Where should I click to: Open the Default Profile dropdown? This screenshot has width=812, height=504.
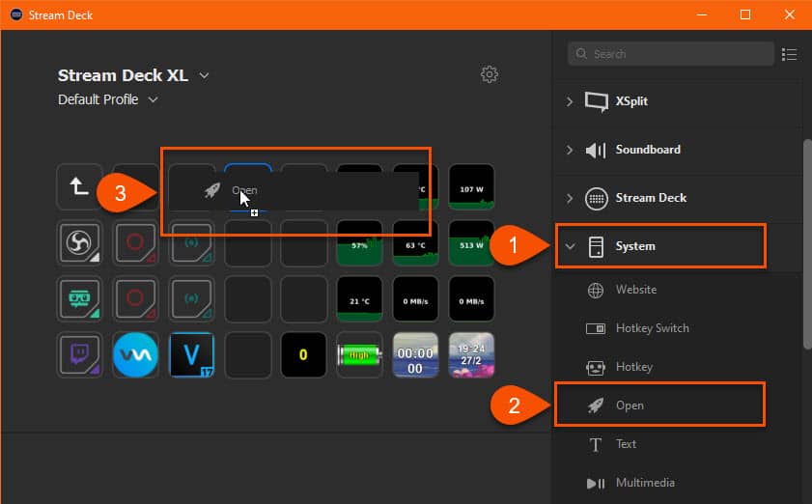point(153,99)
